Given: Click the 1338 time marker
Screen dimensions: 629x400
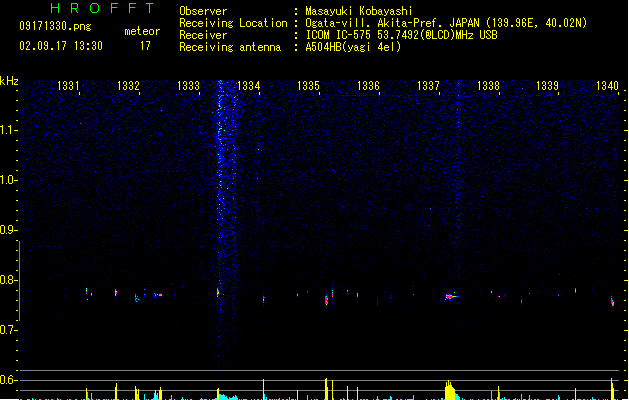Looking at the screenshot, I should coord(488,85).
